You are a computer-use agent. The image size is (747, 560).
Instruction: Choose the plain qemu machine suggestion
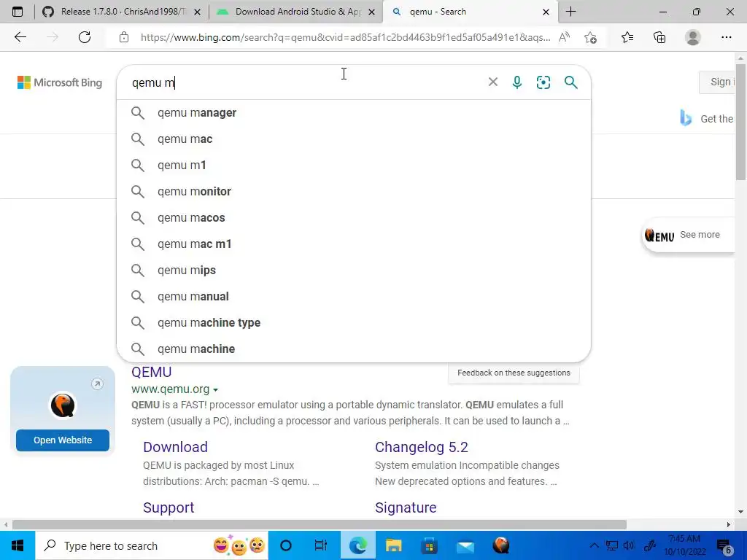tap(354, 349)
